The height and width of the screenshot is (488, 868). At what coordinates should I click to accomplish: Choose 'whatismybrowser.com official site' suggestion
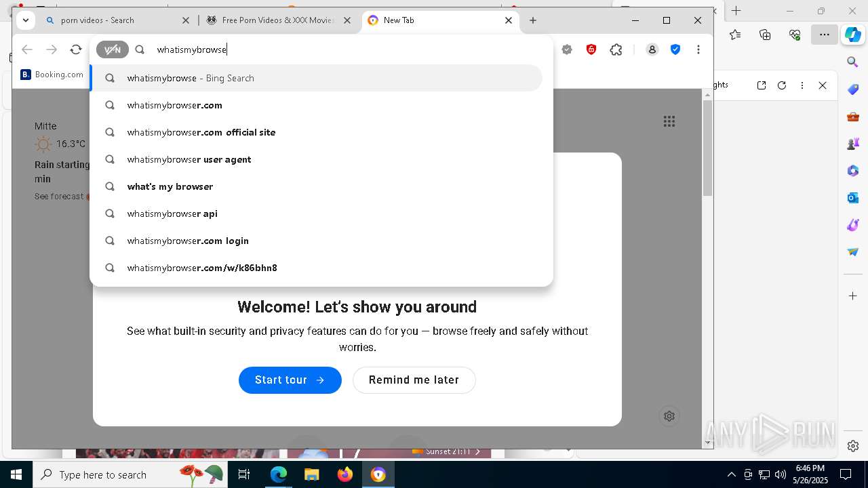[x=317, y=132]
